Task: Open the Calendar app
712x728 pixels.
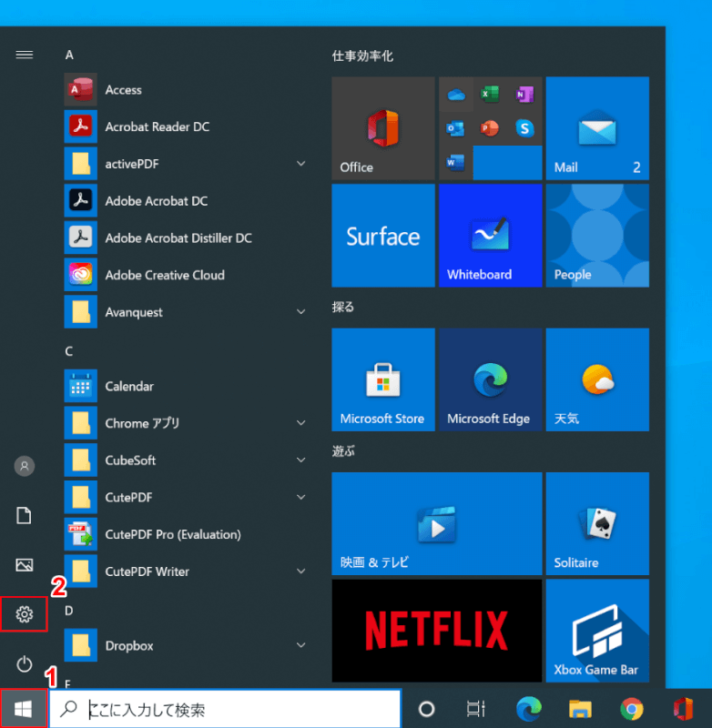Action: (186, 386)
